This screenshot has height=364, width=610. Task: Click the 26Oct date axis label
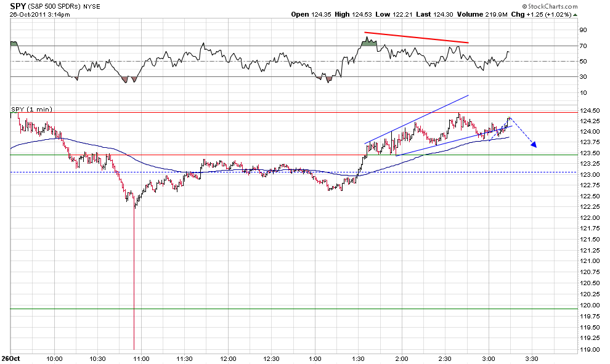pyautogui.click(x=10, y=358)
